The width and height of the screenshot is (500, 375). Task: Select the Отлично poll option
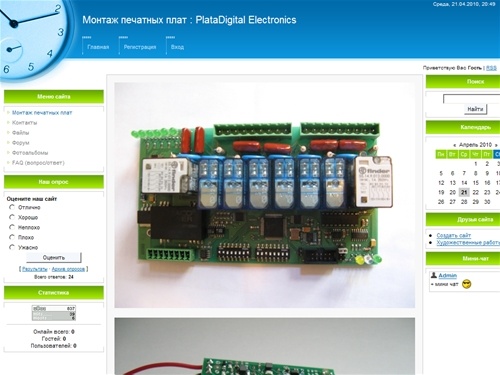12,207
